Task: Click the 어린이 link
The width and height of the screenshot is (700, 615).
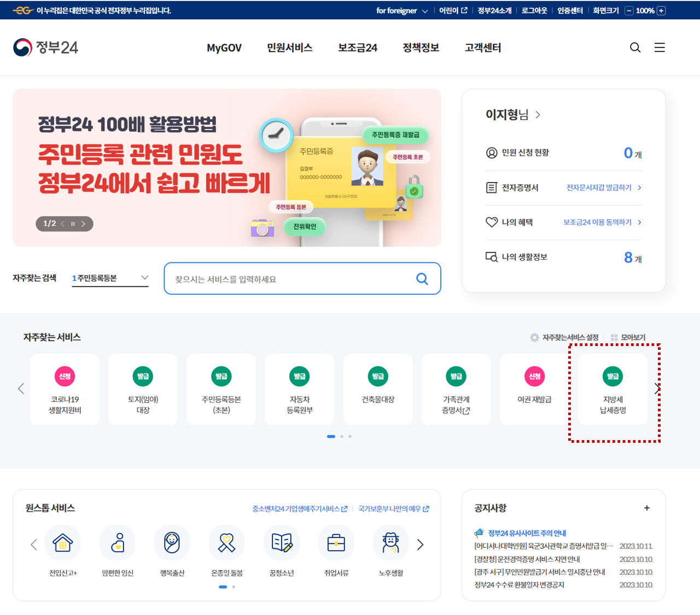Action: [x=453, y=10]
